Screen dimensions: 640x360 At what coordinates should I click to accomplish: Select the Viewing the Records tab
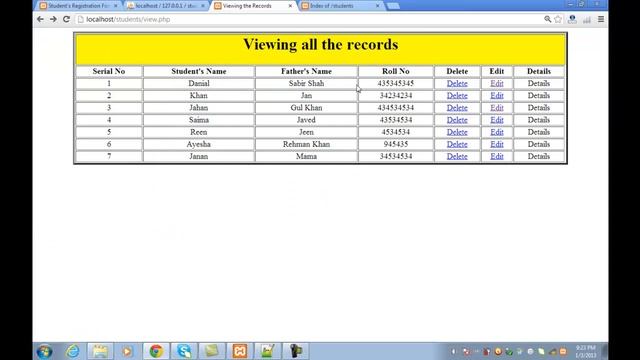[253, 6]
